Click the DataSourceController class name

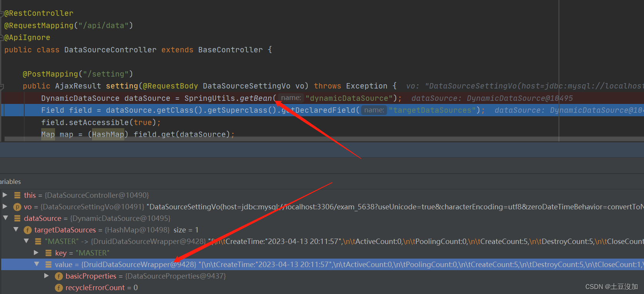[x=110, y=50]
